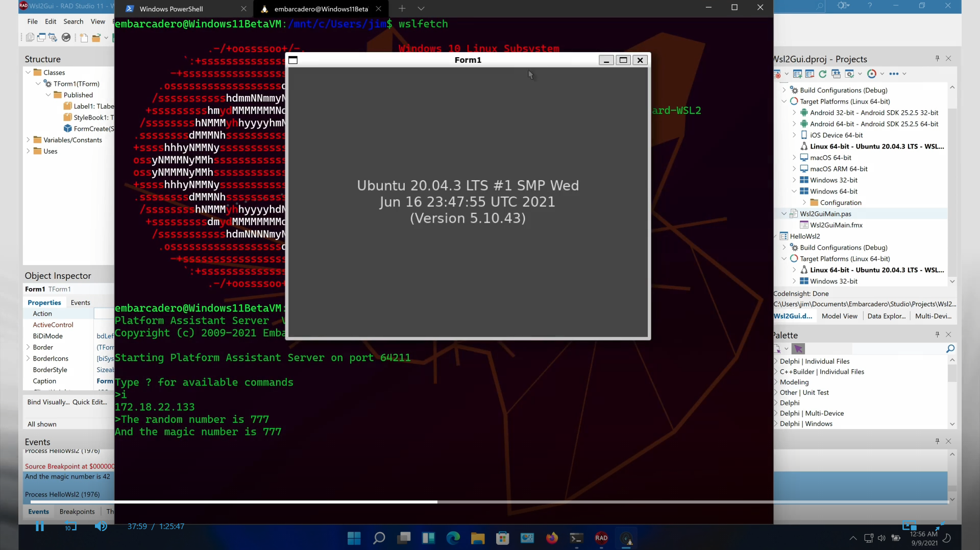Click the three-dots more options icon in Projects
The height and width of the screenshot is (550, 980).
[x=894, y=74]
